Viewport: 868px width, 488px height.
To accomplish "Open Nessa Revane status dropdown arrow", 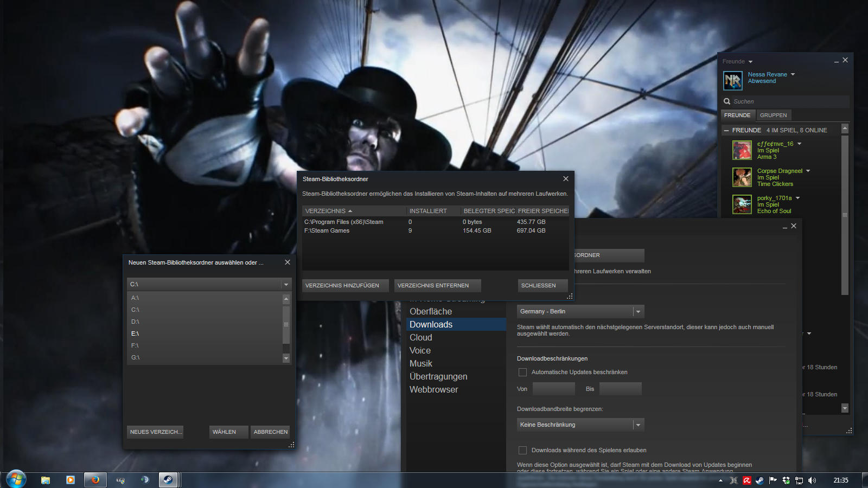I will pyautogui.click(x=793, y=74).
